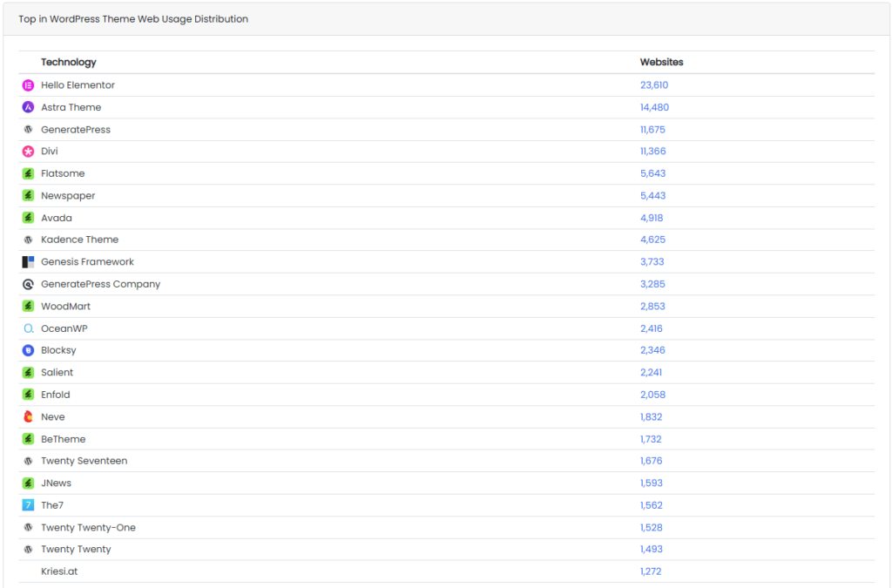Click the Genesis Framework icon
The image size is (892, 588).
click(x=28, y=262)
